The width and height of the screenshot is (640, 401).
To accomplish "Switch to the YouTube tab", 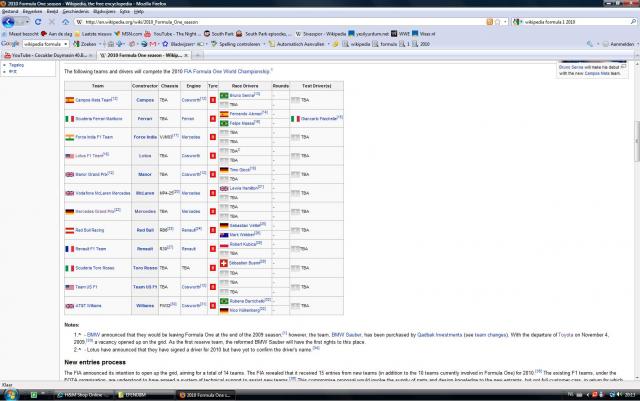I will pos(49,55).
